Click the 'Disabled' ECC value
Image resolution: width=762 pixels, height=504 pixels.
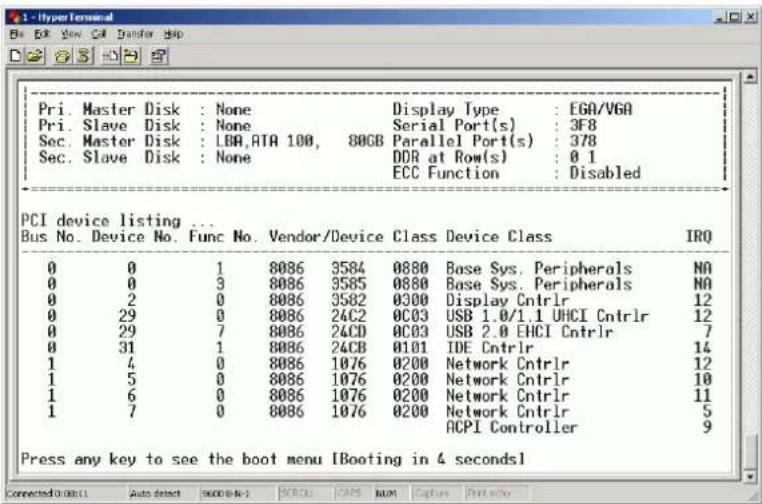[605, 173]
